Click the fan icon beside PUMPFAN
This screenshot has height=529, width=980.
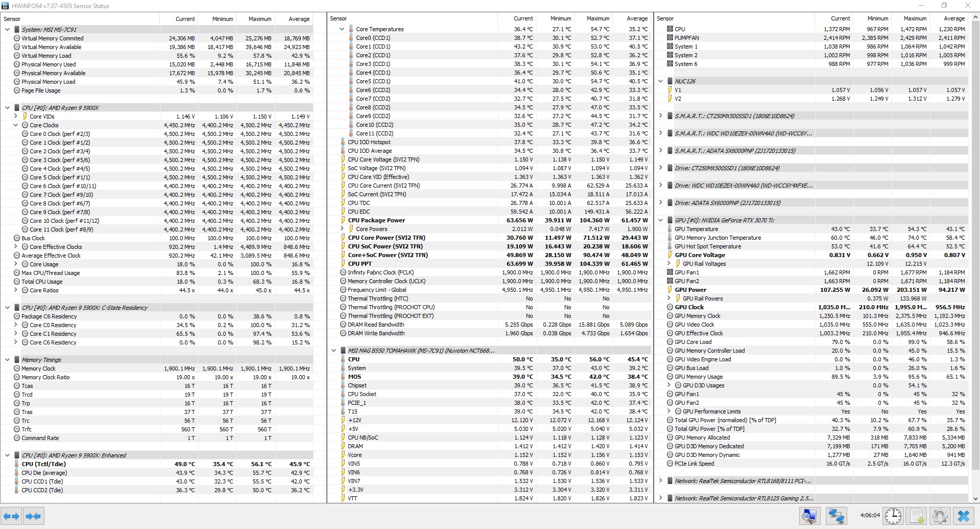670,38
